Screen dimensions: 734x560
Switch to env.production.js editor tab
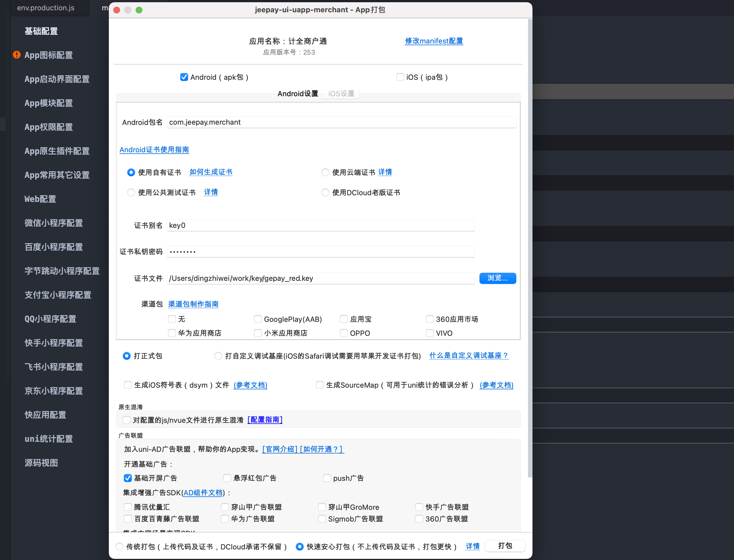click(x=46, y=8)
